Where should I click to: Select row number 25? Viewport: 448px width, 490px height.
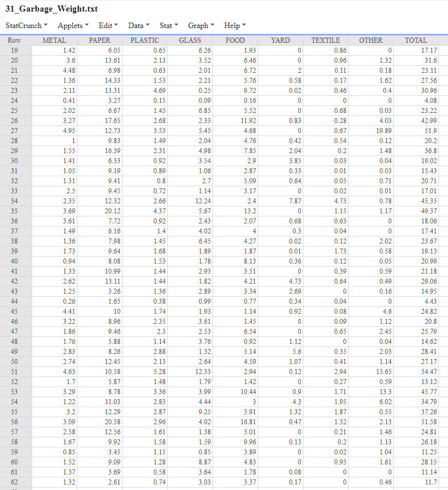point(15,110)
